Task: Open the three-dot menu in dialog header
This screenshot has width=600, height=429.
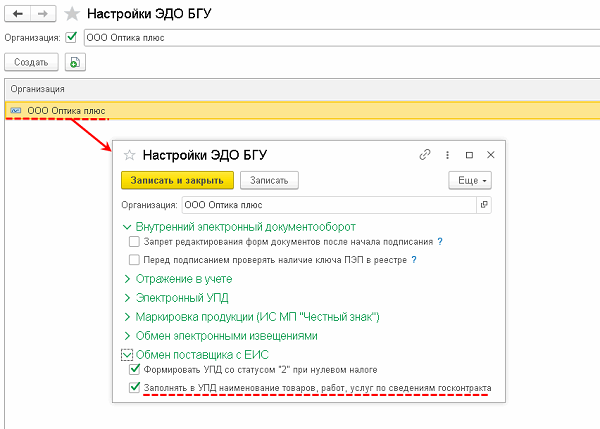Action: (x=447, y=155)
